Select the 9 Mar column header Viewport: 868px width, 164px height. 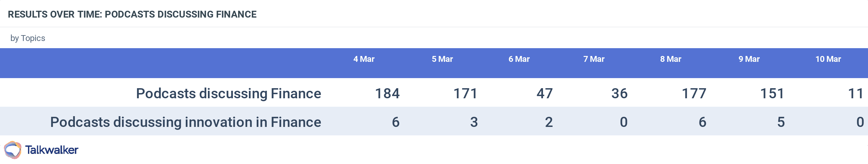(749, 59)
